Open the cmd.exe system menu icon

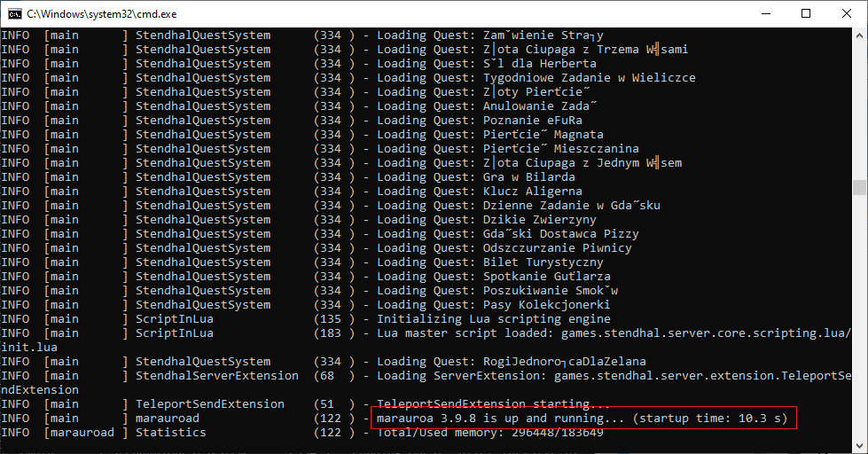click(x=13, y=13)
